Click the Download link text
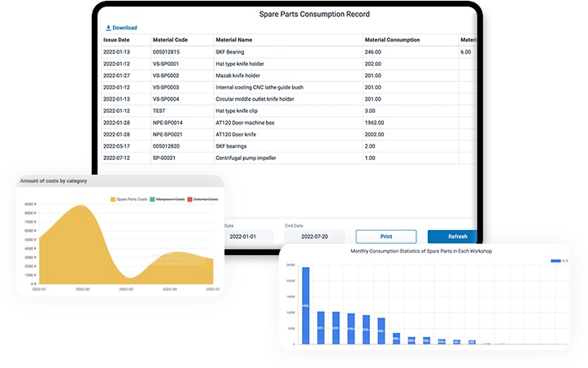 tap(124, 28)
